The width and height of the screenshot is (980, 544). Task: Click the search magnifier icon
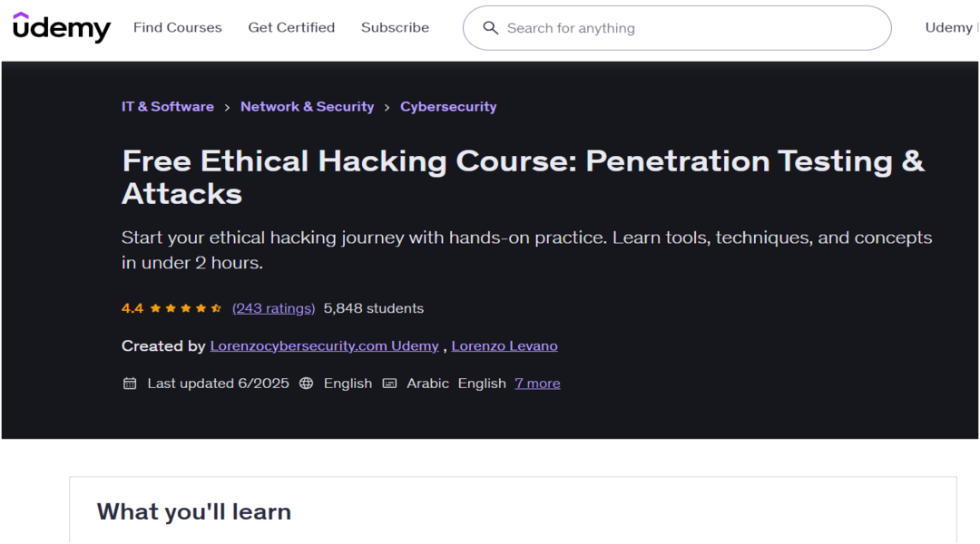(490, 28)
